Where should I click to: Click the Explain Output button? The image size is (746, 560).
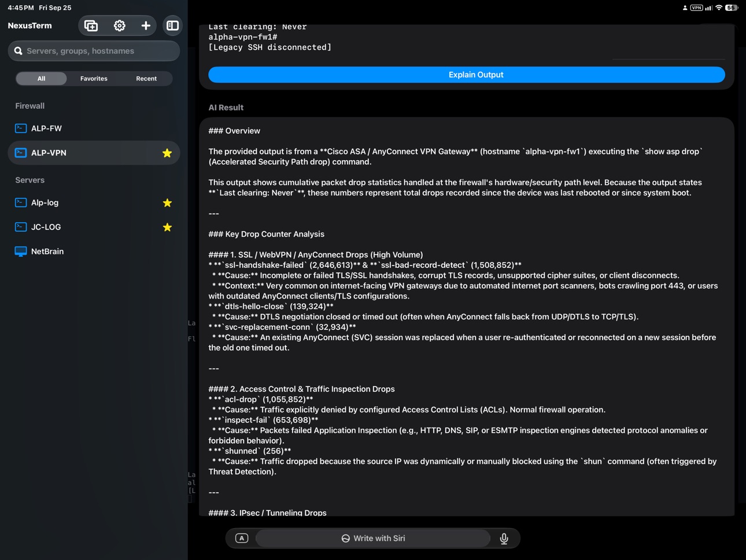467,75
